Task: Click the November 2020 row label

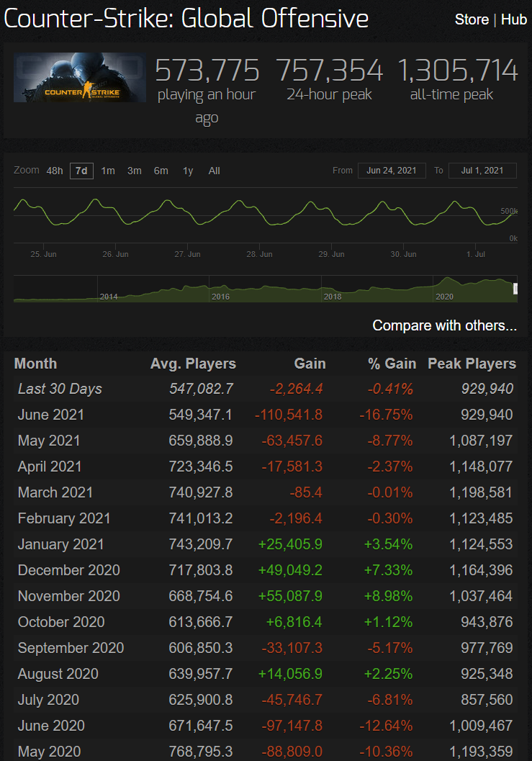Action: (69, 596)
